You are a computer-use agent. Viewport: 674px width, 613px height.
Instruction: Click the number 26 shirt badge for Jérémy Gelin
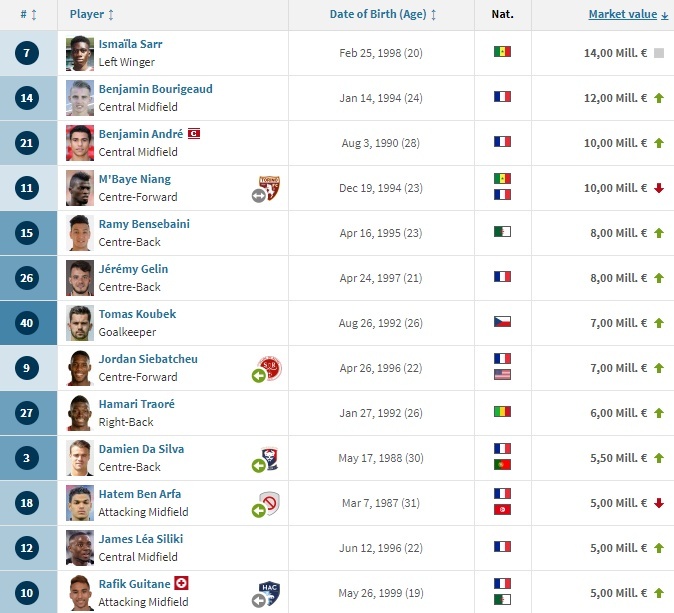click(x=28, y=278)
